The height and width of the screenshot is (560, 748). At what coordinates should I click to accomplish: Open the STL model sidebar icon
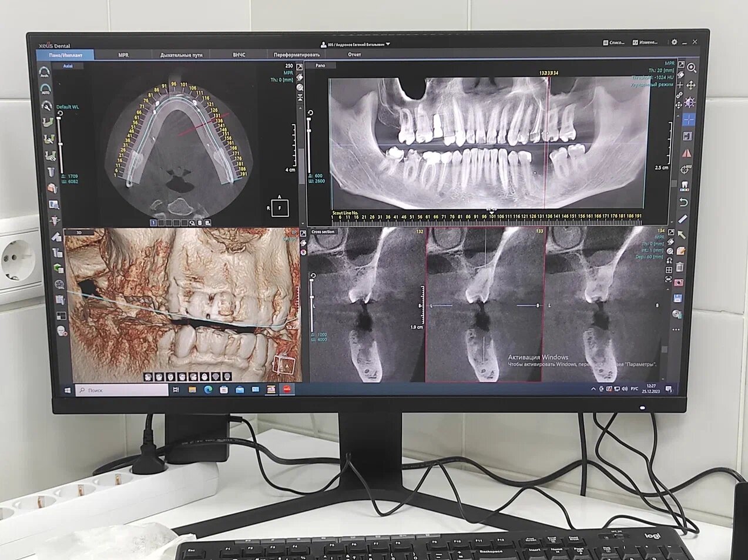(59, 284)
